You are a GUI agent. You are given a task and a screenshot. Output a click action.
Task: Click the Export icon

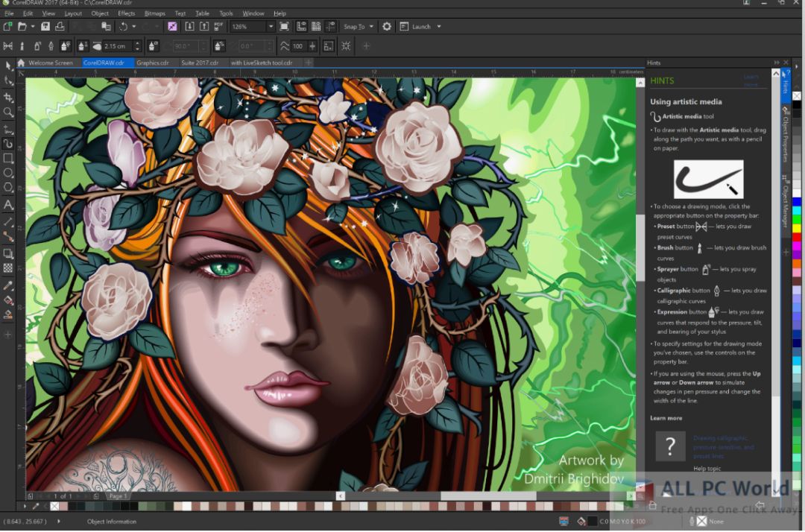tap(203, 26)
